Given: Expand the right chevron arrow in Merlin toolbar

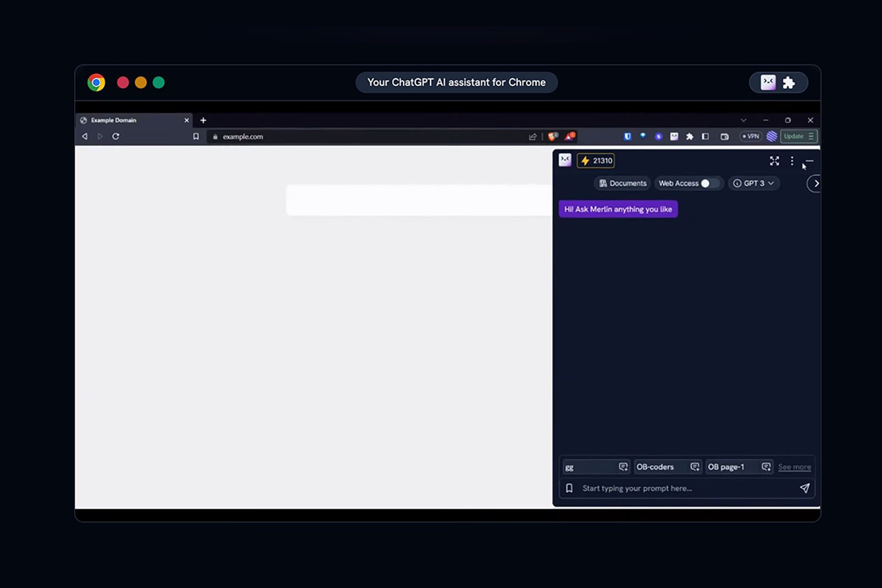Looking at the screenshot, I should click(815, 184).
